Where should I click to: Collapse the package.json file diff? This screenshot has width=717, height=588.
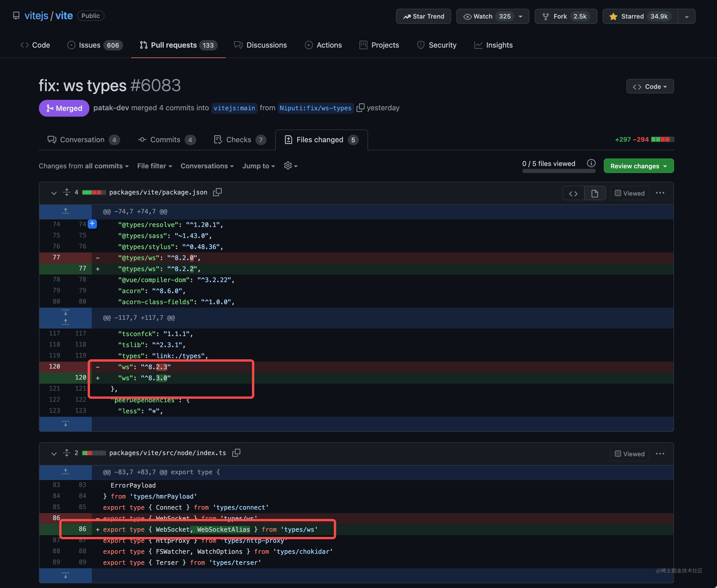[x=53, y=193]
